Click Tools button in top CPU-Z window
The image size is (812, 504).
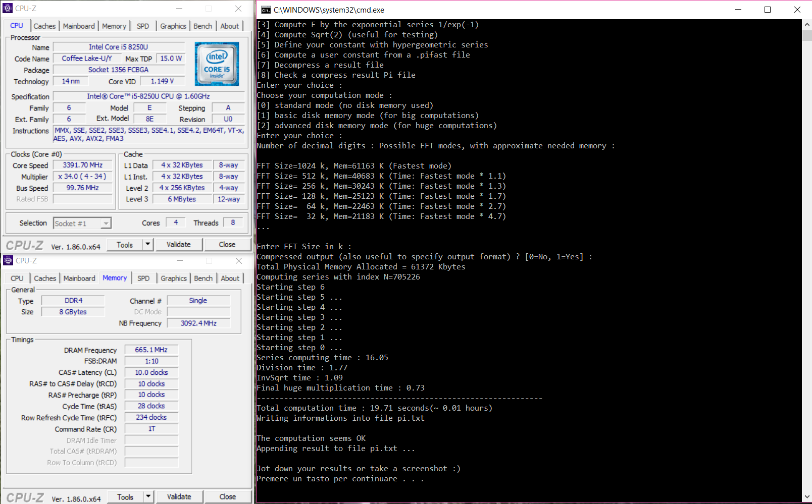pos(125,245)
